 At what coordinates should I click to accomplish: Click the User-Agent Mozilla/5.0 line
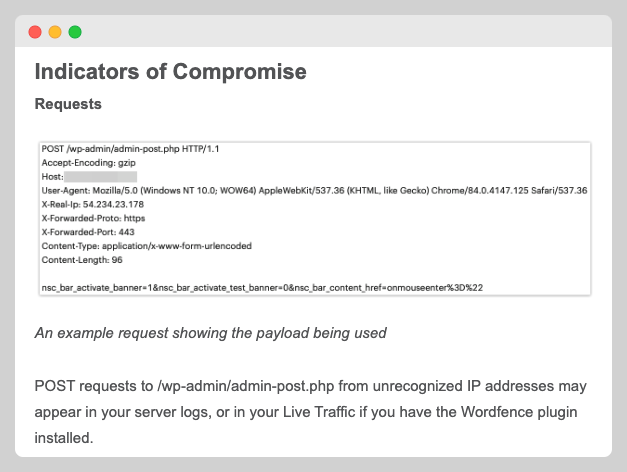(x=314, y=190)
